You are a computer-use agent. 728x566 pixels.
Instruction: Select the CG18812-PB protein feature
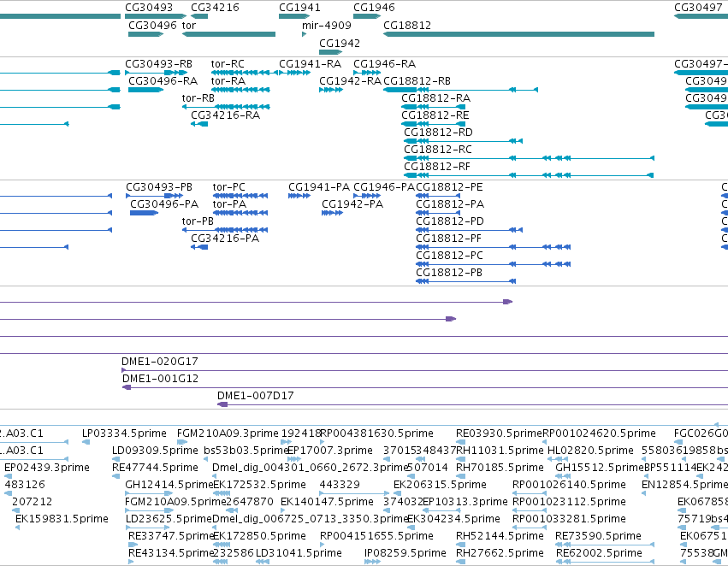click(465, 281)
